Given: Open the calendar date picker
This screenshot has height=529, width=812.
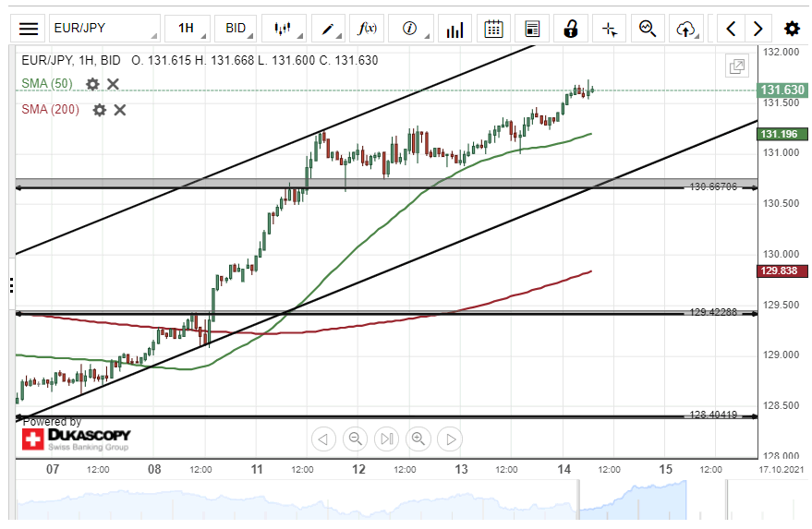Looking at the screenshot, I should [494, 29].
